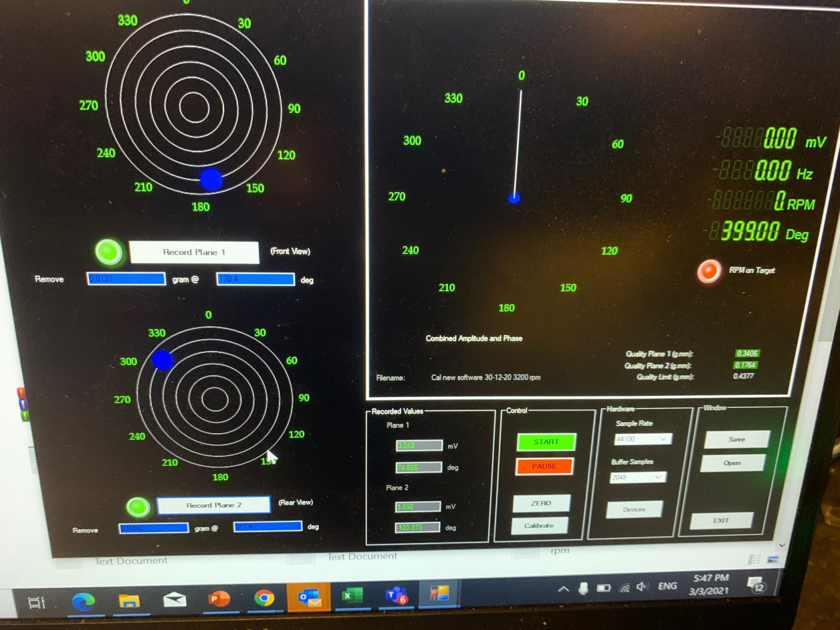840x630 pixels.
Task: Click the Open button in Window group
Action: (x=732, y=463)
